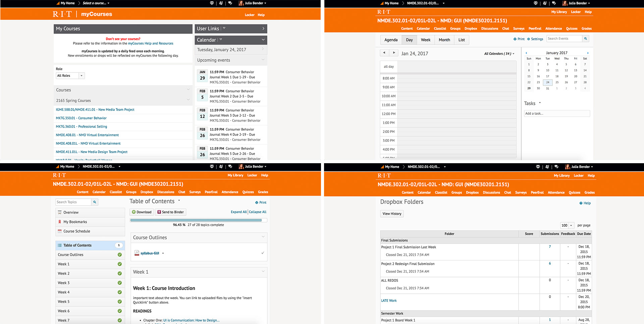
Task: Show next month in January 2017 mini calendar
Action: coord(588,53)
